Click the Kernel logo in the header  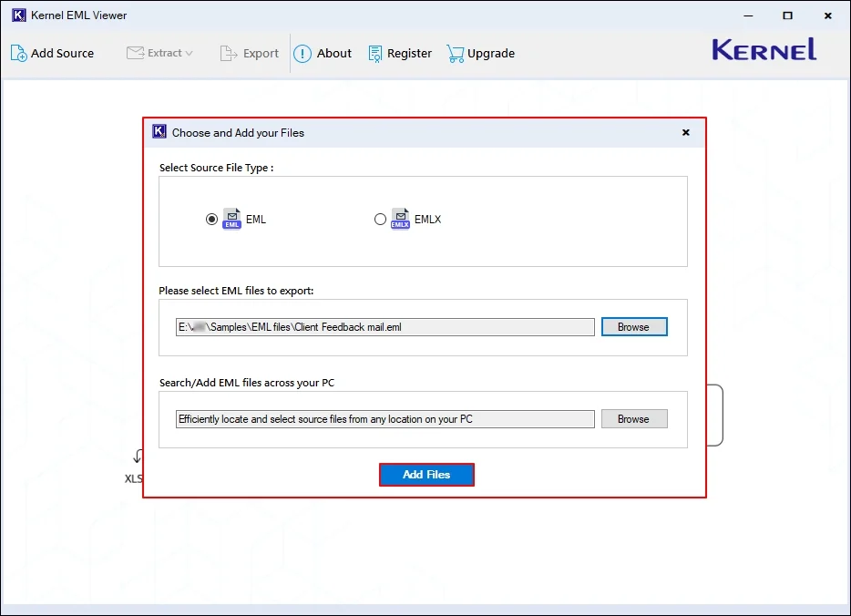pos(764,50)
